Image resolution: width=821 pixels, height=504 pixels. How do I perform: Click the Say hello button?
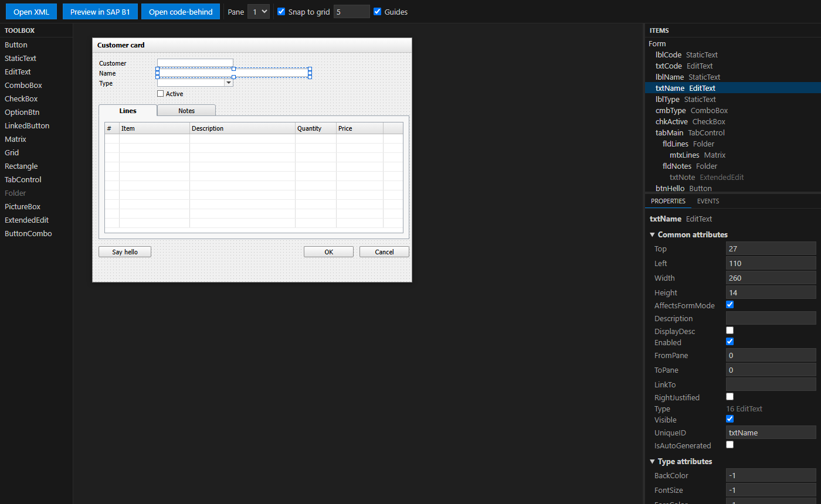tap(125, 251)
